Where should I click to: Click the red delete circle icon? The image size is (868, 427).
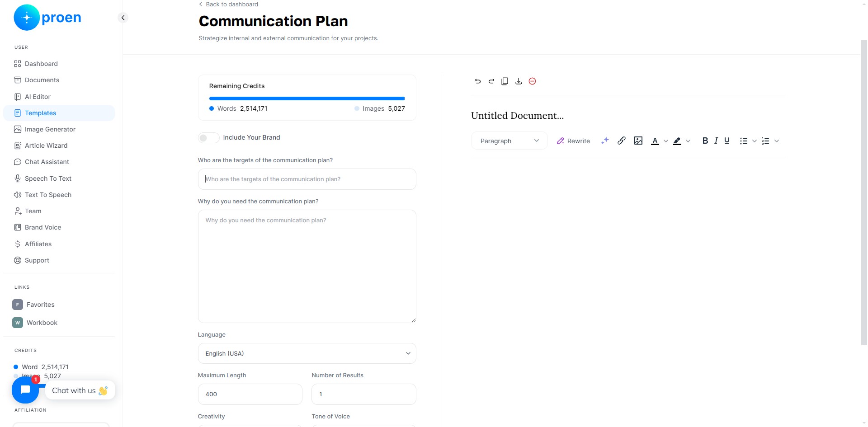tap(533, 81)
